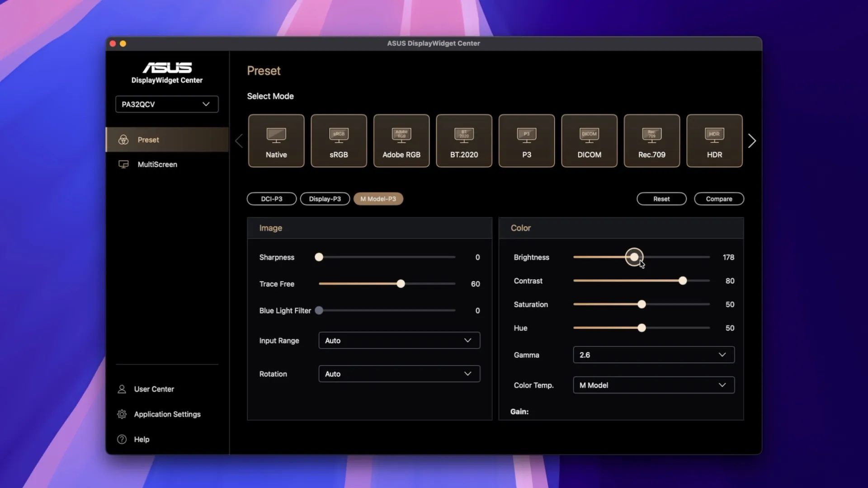868x488 pixels.
Task: Open the Color Temp. M Model dropdown
Action: (653, 385)
